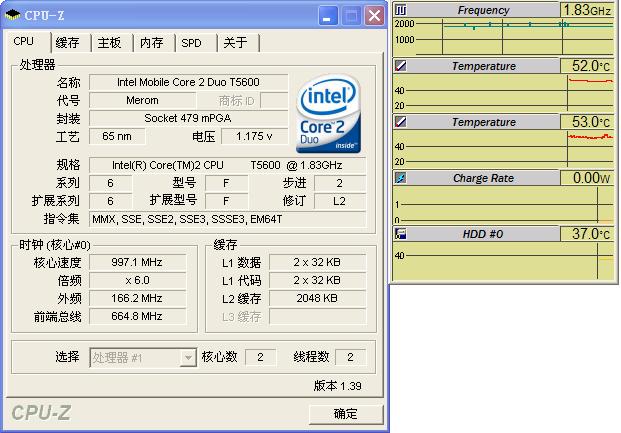Click the 确定 button
Image resolution: width=621 pixels, height=433 pixels.
[x=346, y=414]
